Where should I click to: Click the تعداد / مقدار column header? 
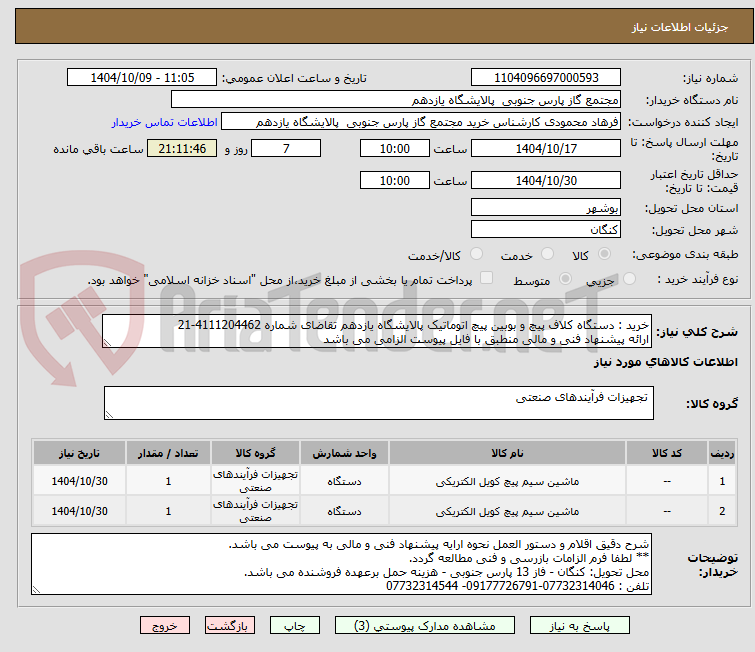click(x=168, y=453)
